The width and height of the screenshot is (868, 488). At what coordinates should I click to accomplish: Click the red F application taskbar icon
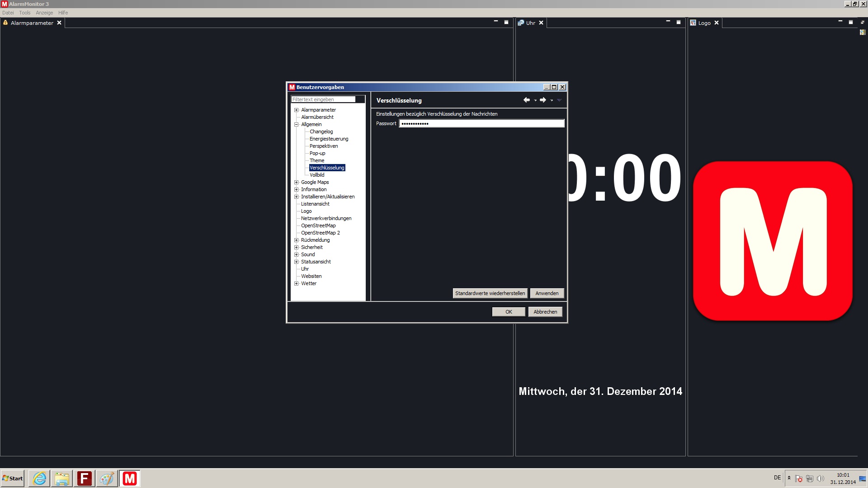point(85,478)
